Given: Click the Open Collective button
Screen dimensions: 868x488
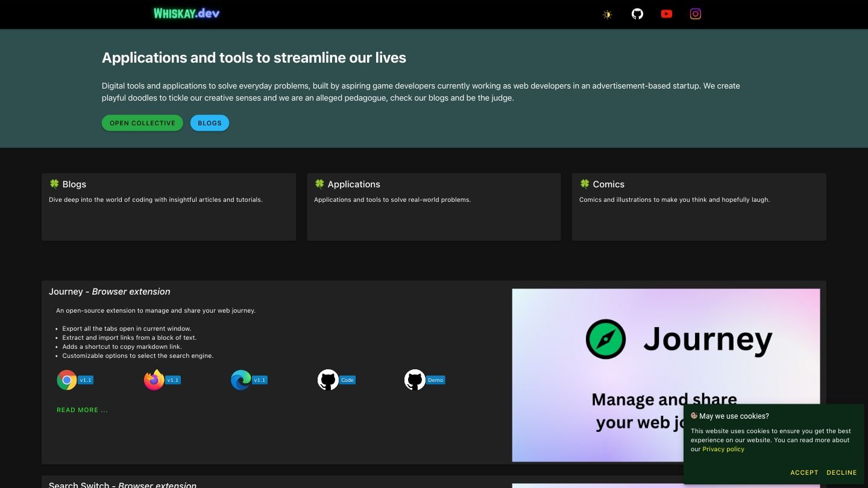Looking at the screenshot, I should pyautogui.click(x=142, y=123).
